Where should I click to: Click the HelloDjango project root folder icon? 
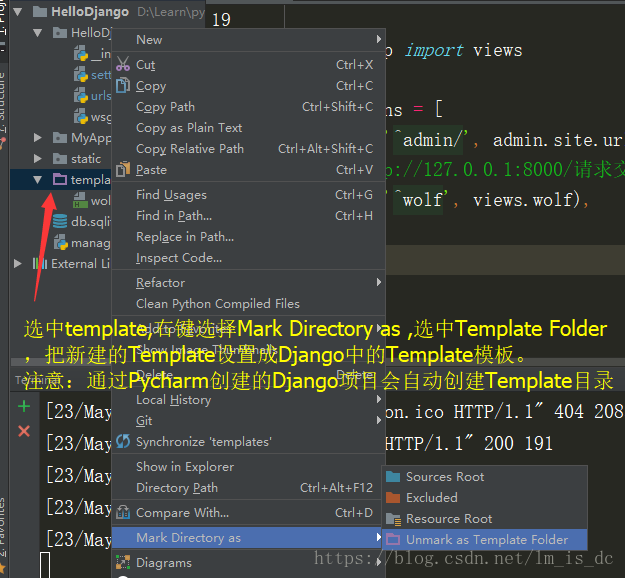point(40,12)
